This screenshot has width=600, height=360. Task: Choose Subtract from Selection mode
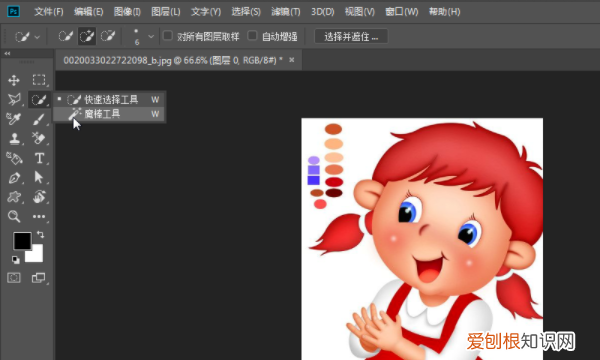[x=108, y=36]
